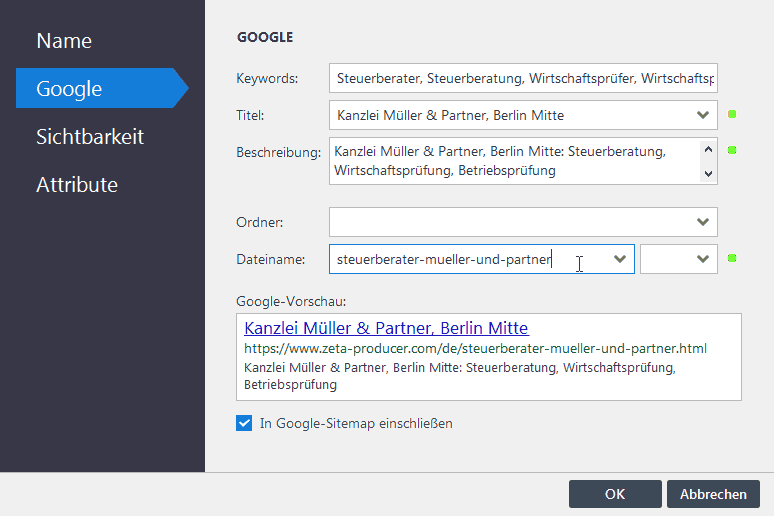Expand the Dateiname dropdown arrow
Image resolution: width=774 pixels, height=516 pixels.
pos(620,259)
